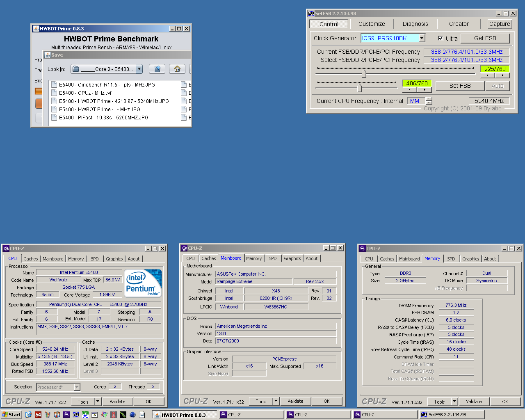
Task: Click the upper FSB slider thumb in SetFSB
Action: (x=364, y=74)
